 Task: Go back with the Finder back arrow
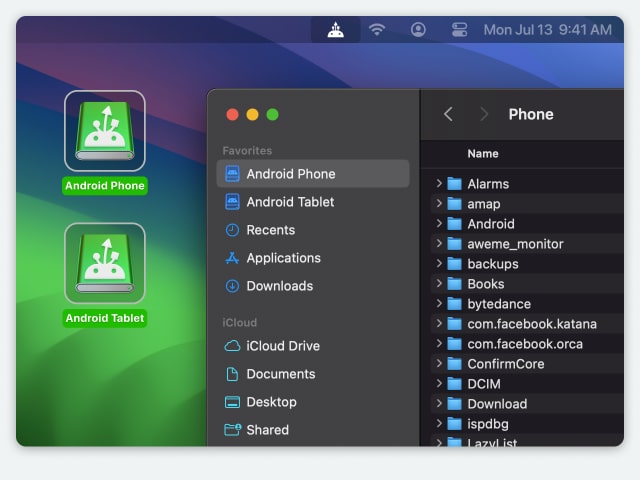pos(448,114)
